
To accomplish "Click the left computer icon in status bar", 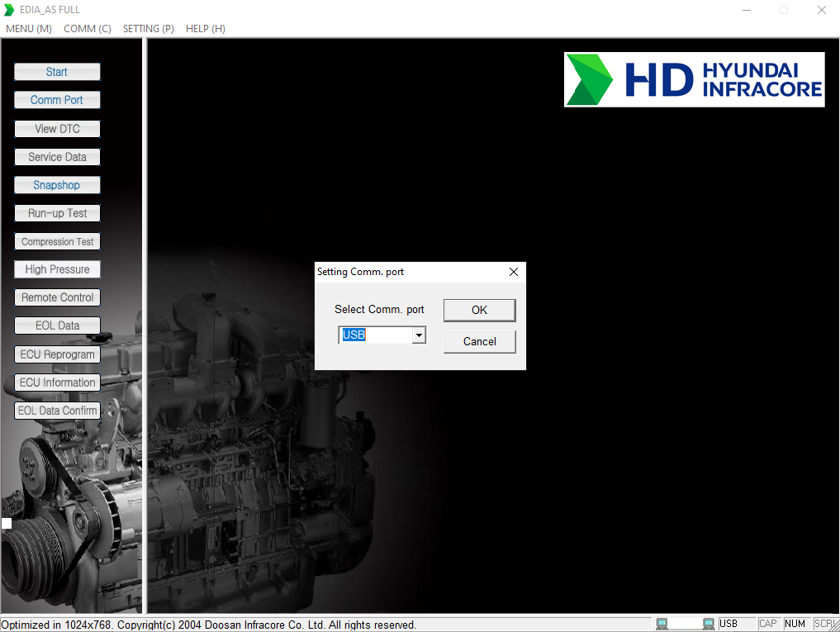I will [662, 624].
